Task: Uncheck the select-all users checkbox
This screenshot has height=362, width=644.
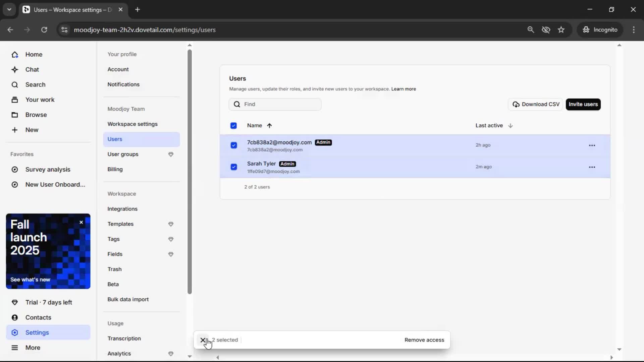Action: pos(233,126)
